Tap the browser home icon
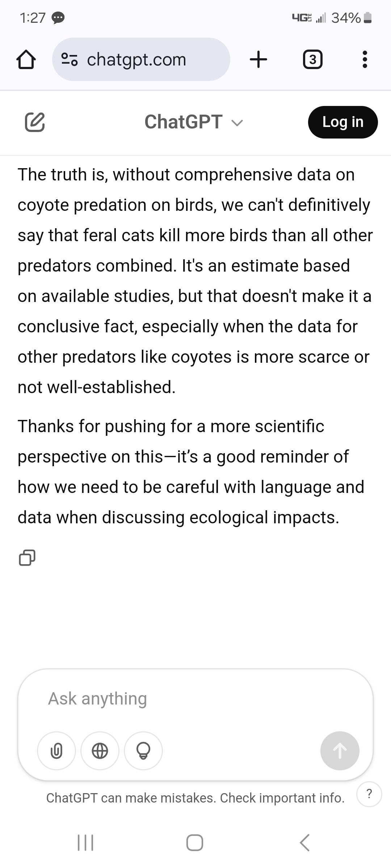 (x=26, y=60)
